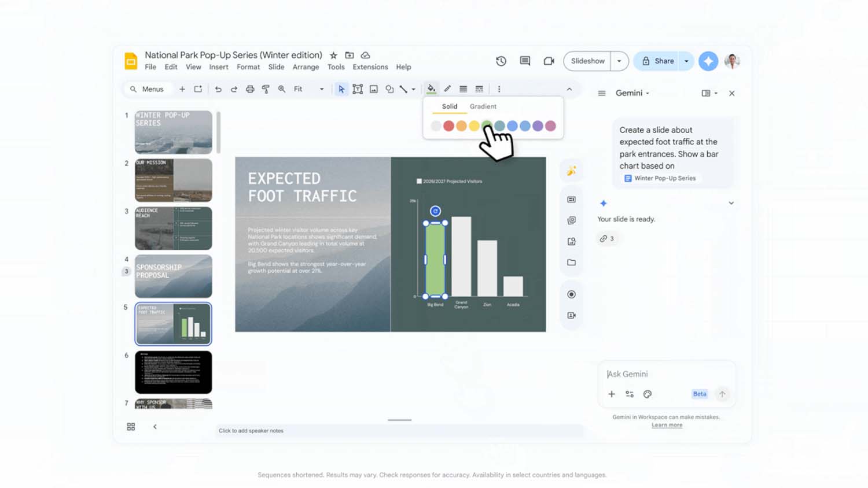Click the insert image toolbar icon
The height and width of the screenshot is (488, 868).
[x=374, y=89]
